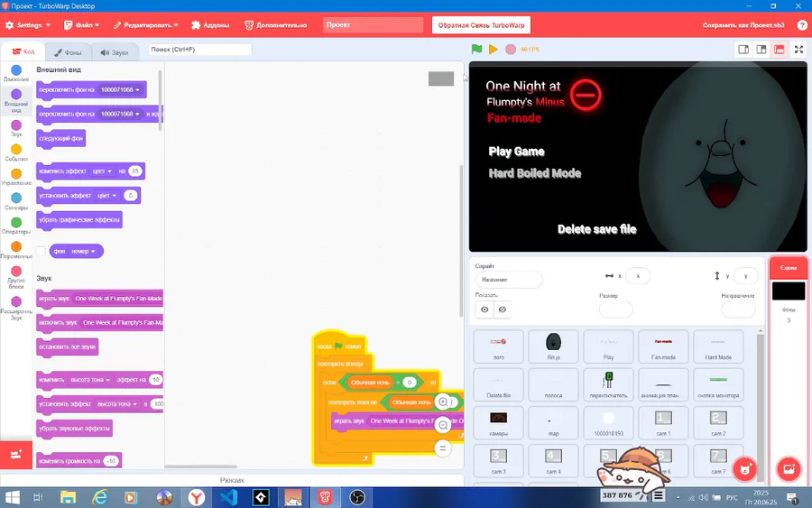Click the block search field

[x=200, y=50]
